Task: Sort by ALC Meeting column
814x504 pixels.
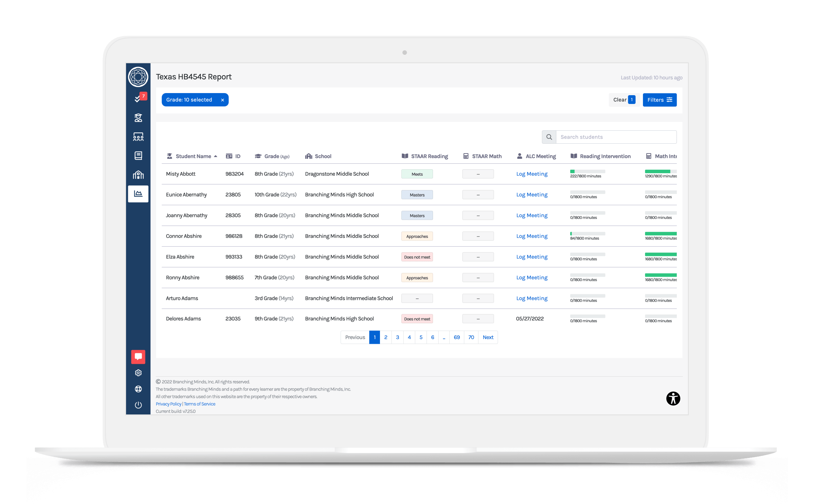Action: pos(536,156)
